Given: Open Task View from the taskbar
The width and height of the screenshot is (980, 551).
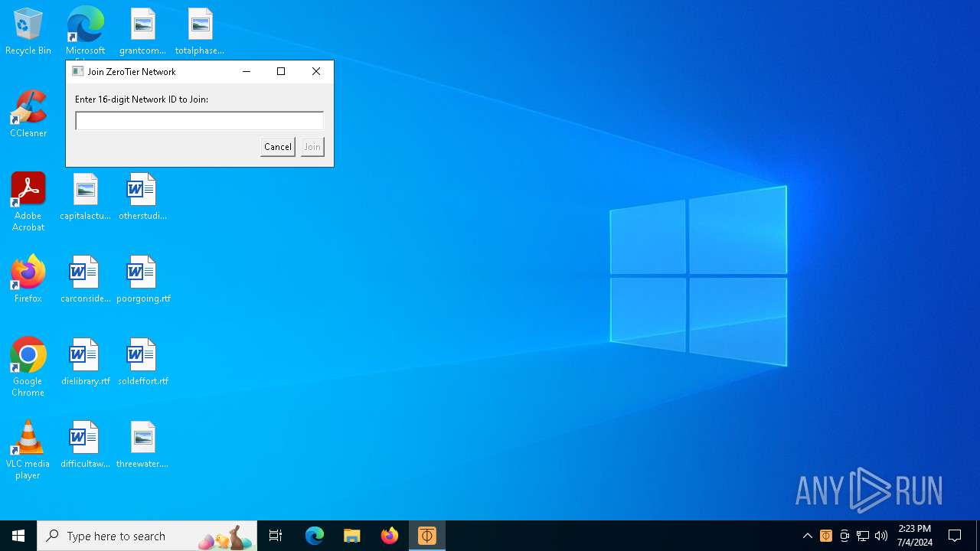Looking at the screenshot, I should pos(276,536).
